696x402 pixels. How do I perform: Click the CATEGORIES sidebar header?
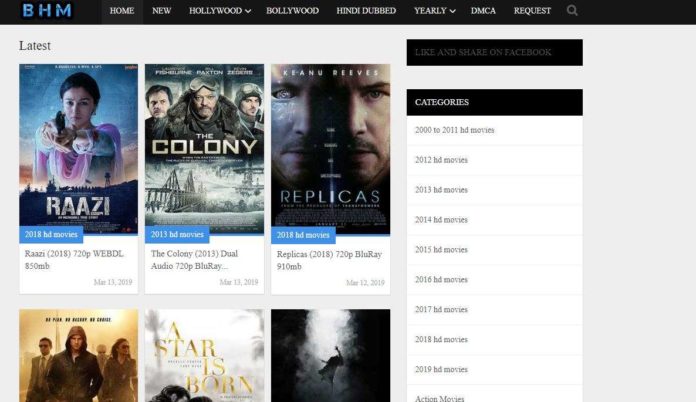494,102
